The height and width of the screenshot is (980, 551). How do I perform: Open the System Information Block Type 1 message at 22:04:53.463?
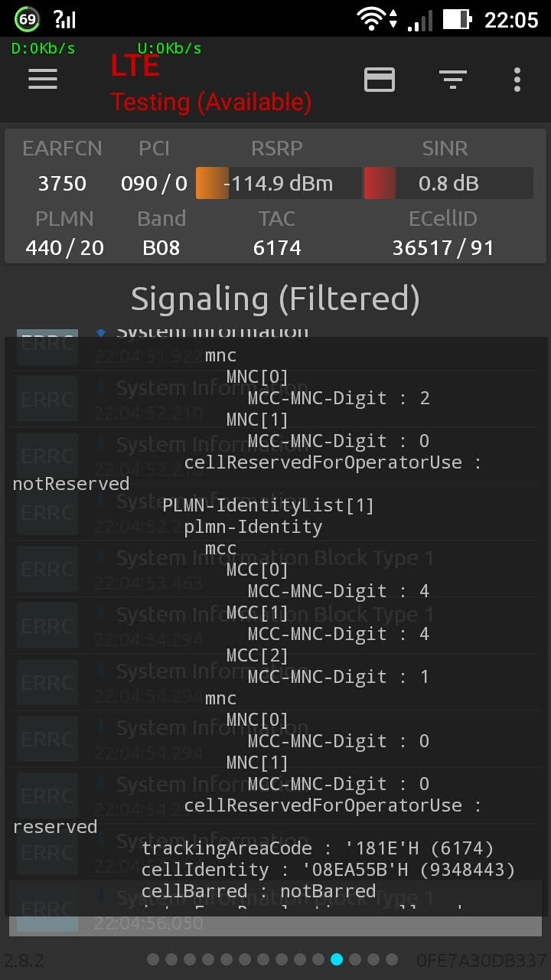pyautogui.click(x=274, y=570)
